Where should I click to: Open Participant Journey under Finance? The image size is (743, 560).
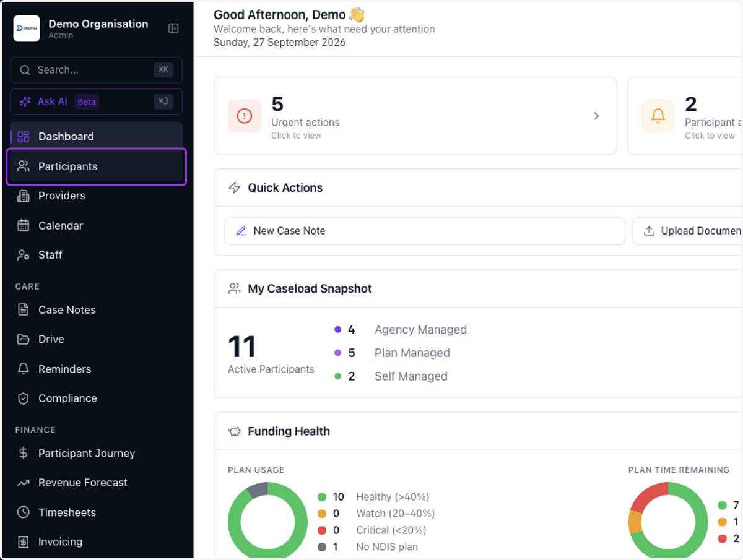point(96,453)
